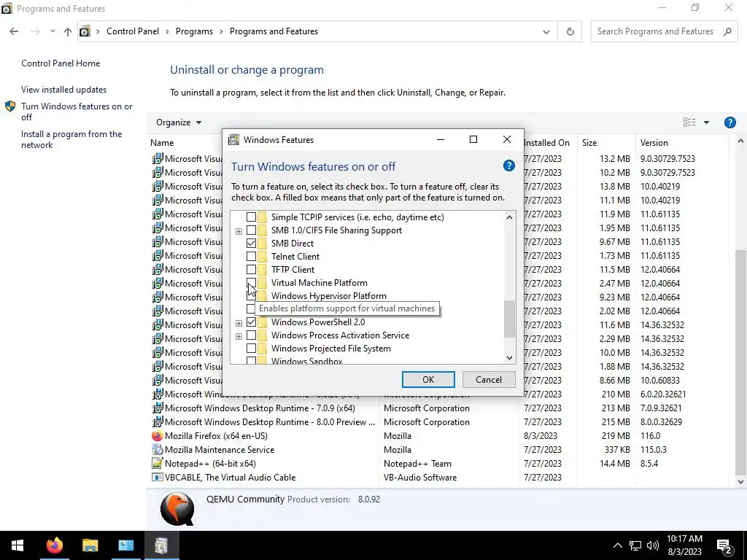Open address bar history dropdown
Image resolution: width=747 pixels, height=560 pixels.
(x=546, y=32)
